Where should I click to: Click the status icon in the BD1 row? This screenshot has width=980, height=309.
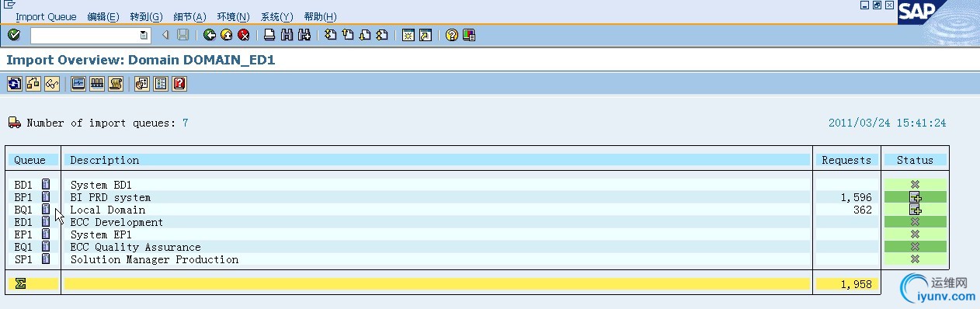pyautogui.click(x=915, y=185)
